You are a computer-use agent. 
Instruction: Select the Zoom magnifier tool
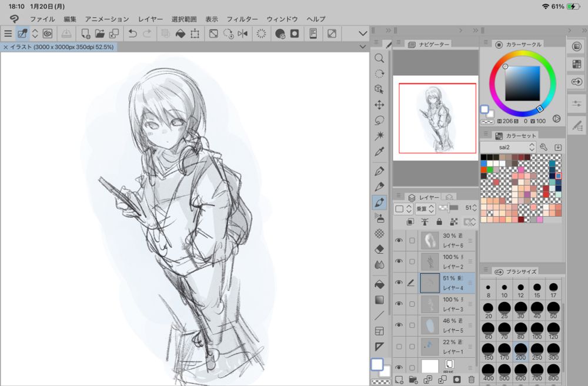click(x=379, y=58)
